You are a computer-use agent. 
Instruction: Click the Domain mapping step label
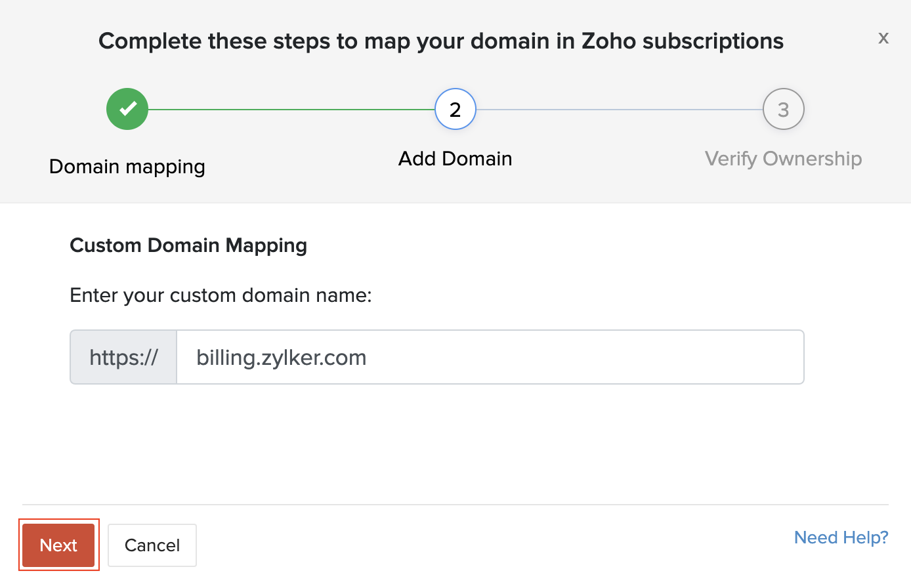pos(127,167)
